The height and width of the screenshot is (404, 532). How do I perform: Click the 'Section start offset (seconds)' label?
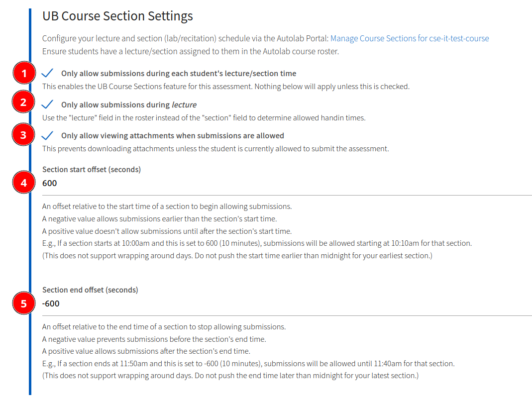[92, 170]
